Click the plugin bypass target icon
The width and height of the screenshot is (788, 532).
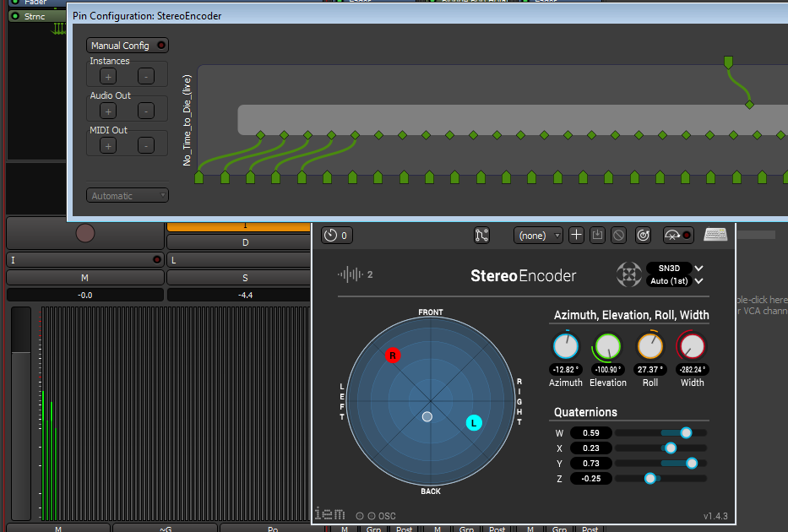(643, 236)
